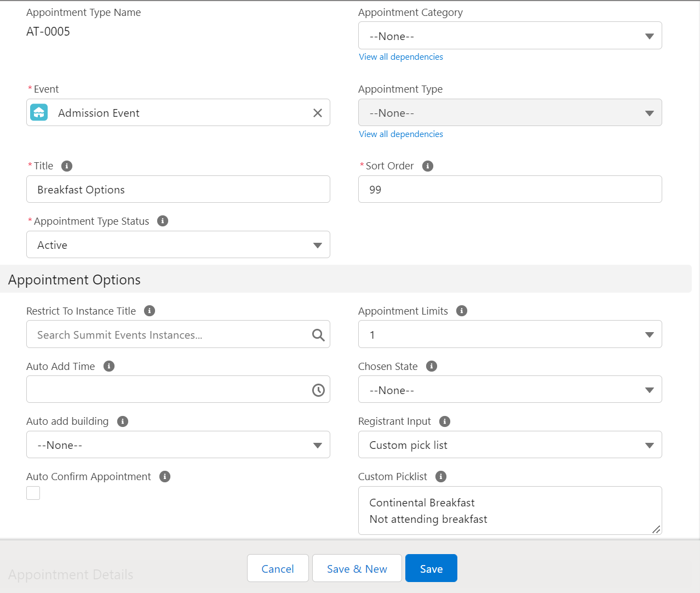Screen dimensions: 700x593
Task: Click the Appointment Options section header
Action: click(74, 280)
